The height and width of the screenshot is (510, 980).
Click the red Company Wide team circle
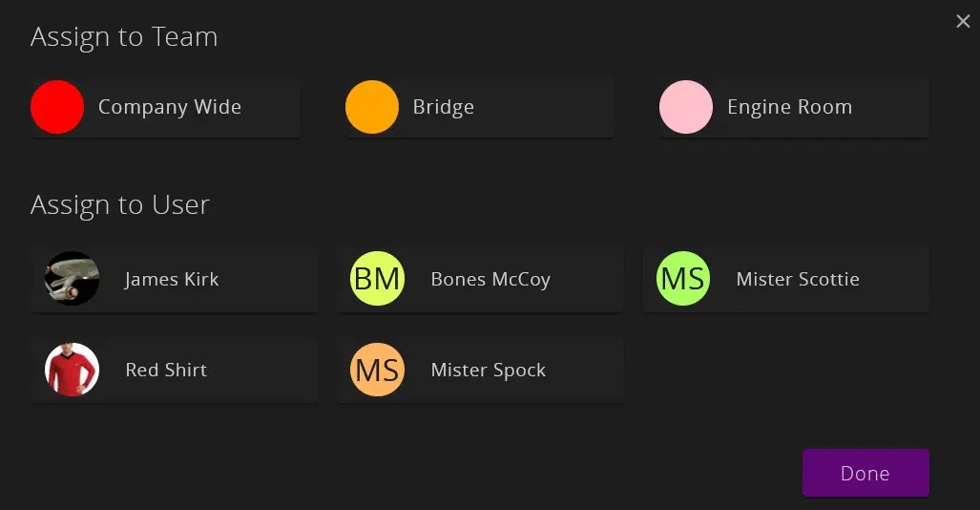[57, 107]
